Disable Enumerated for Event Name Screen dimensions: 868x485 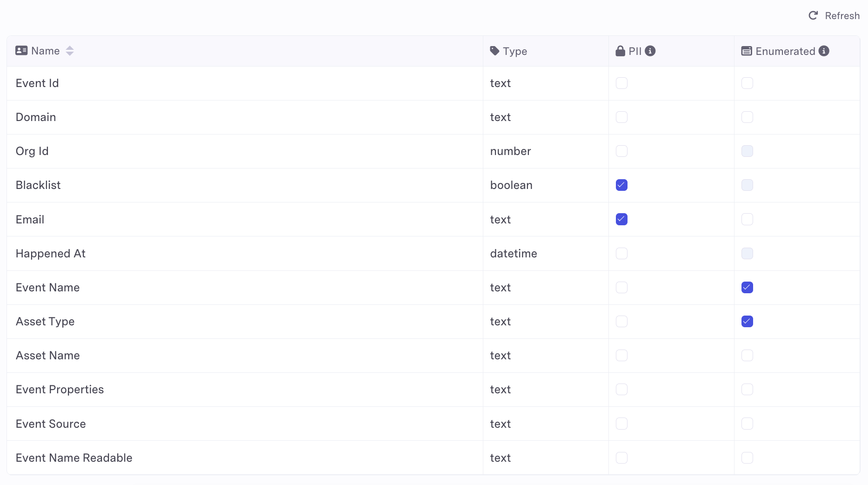click(x=747, y=288)
